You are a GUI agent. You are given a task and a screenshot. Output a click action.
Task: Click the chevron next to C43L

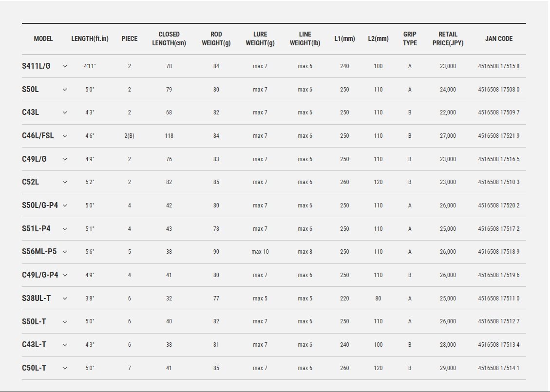[x=65, y=112]
